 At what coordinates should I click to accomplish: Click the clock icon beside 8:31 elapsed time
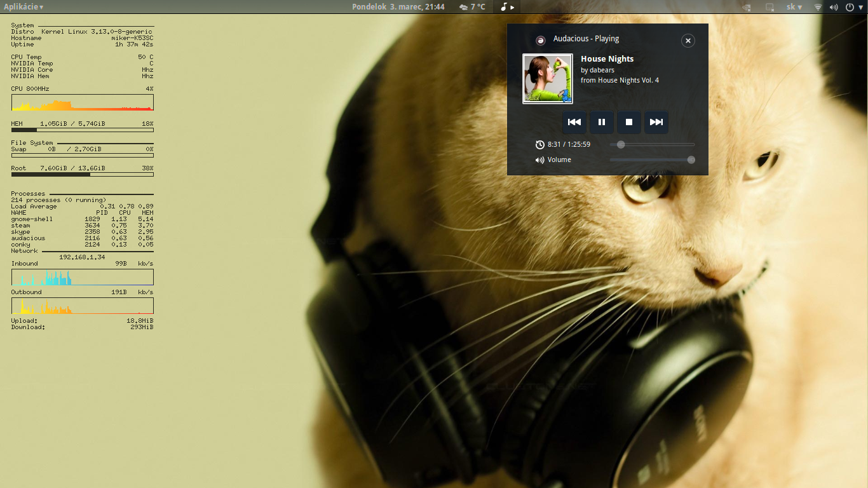click(x=539, y=145)
